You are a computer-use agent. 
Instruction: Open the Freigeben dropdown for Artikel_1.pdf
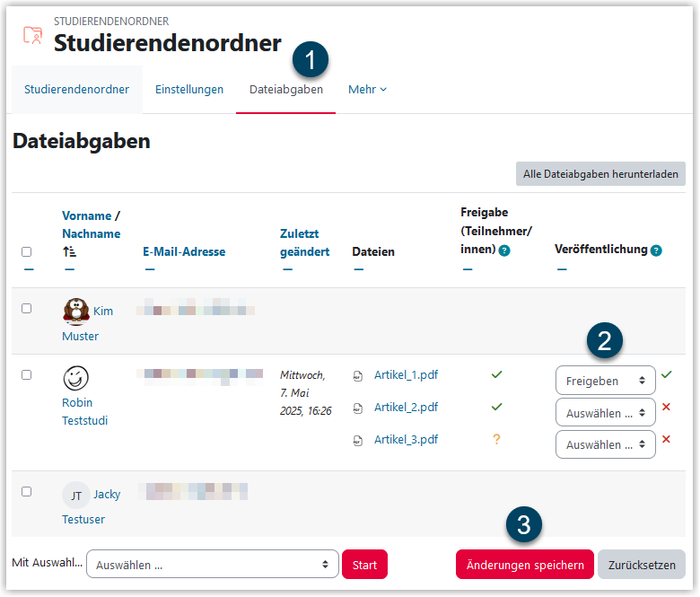click(606, 381)
